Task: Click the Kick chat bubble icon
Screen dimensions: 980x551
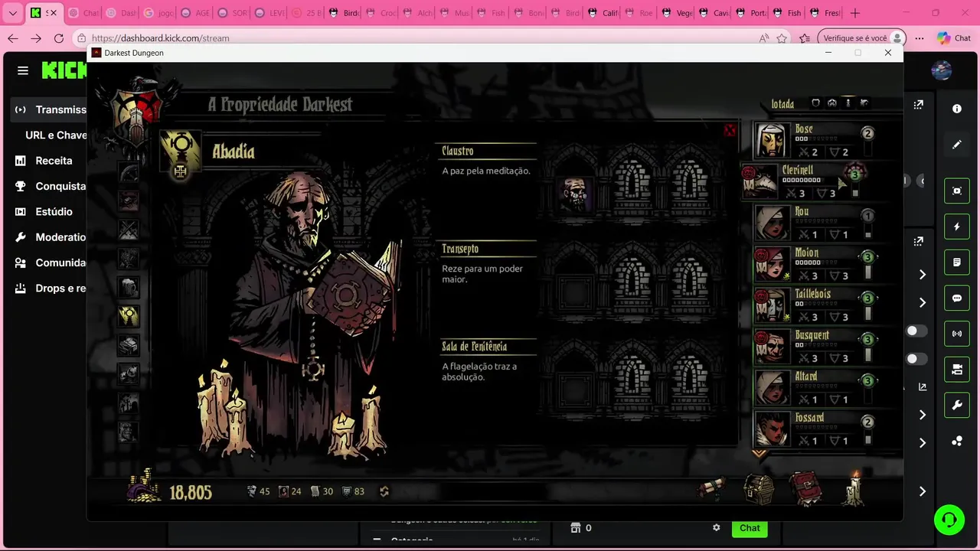Action: pos(957,298)
